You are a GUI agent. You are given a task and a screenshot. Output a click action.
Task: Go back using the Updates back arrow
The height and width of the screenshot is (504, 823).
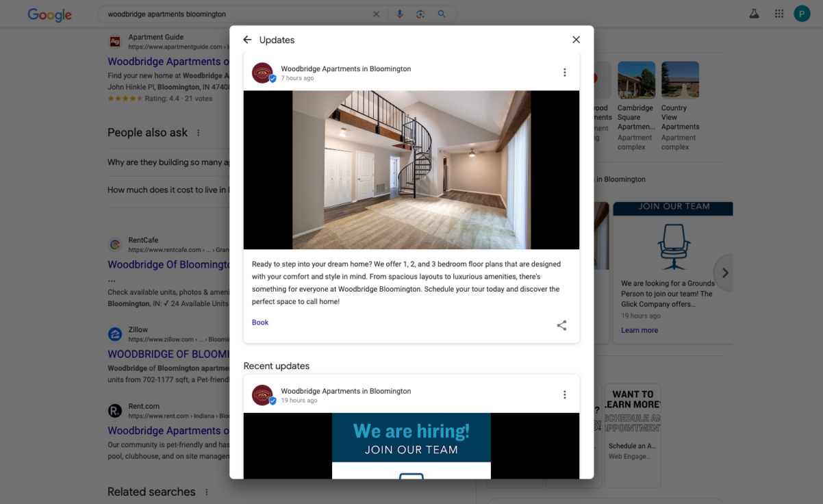tap(247, 39)
